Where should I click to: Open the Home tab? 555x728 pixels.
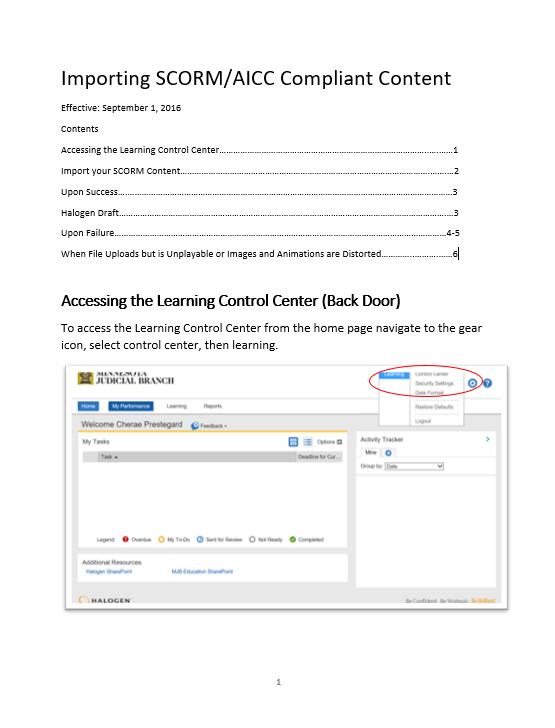pyautogui.click(x=88, y=406)
